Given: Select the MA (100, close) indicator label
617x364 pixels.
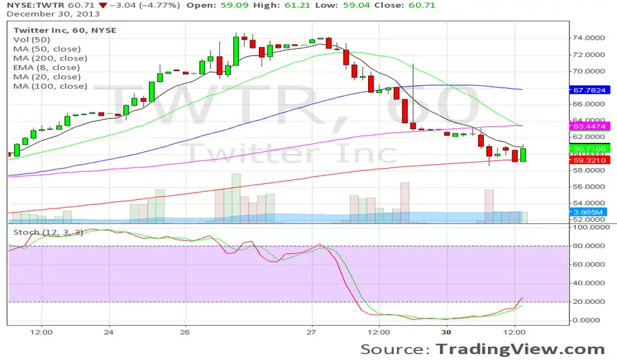Looking at the screenshot, I should click(50, 86).
